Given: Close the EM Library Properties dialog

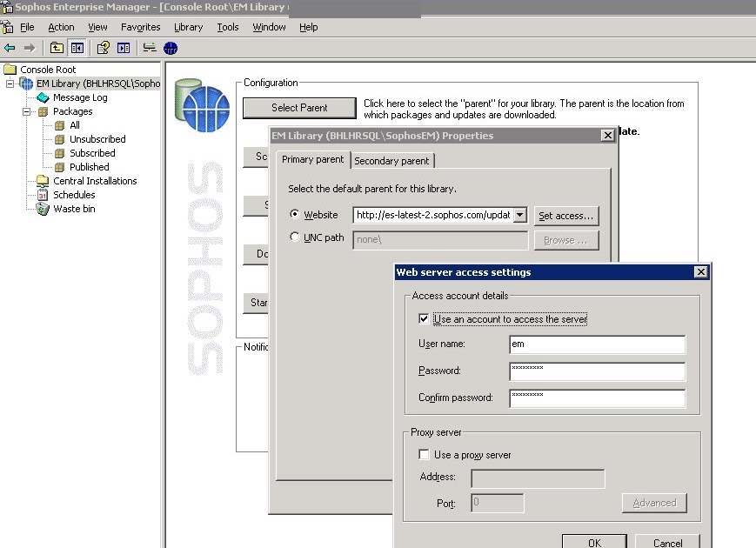Looking at the screenshot, I should pos(607,136).
